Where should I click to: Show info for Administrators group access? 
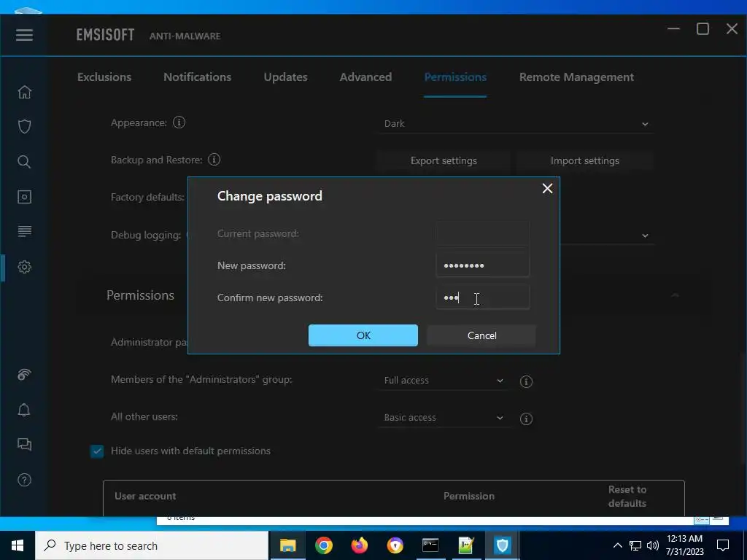pos(526,381)
